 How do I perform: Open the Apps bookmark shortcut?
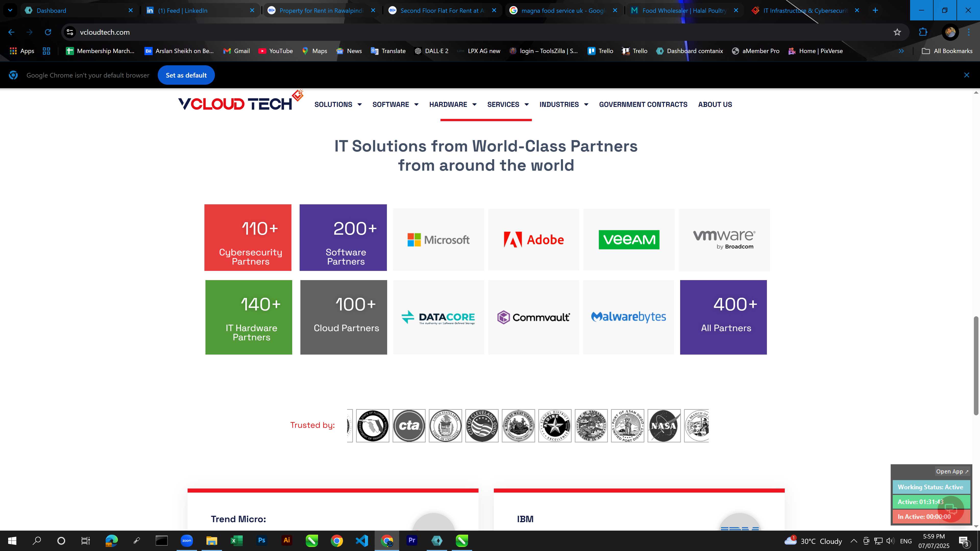coord(22,51)
